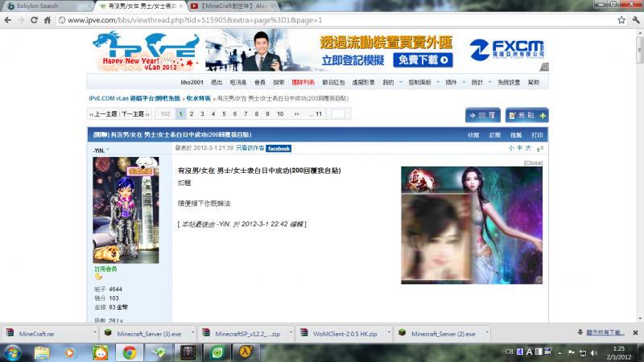Screen dimensions: 644x362
Task: Click the 回覆 reply button
Action: click(482, 115)
